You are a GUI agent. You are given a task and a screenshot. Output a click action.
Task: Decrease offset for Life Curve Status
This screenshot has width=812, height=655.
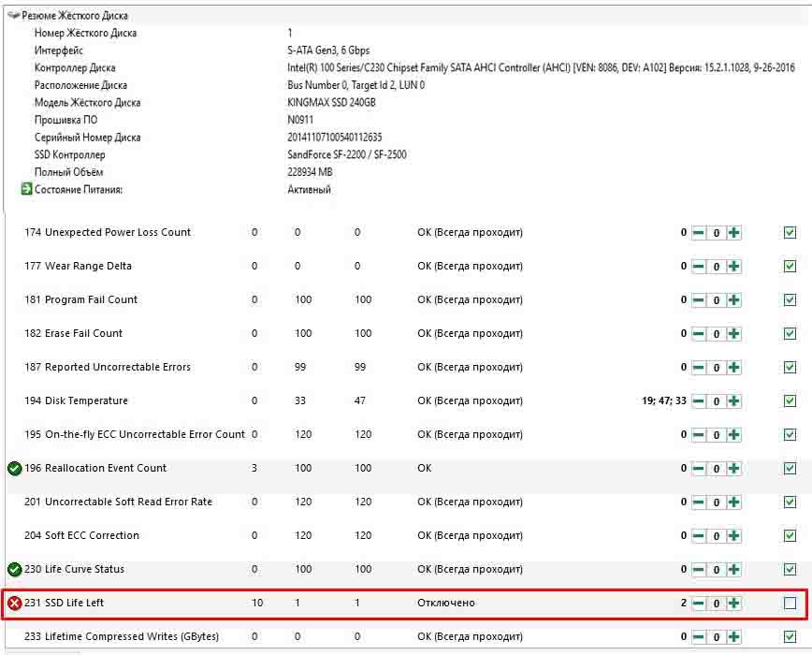point(699,570)
